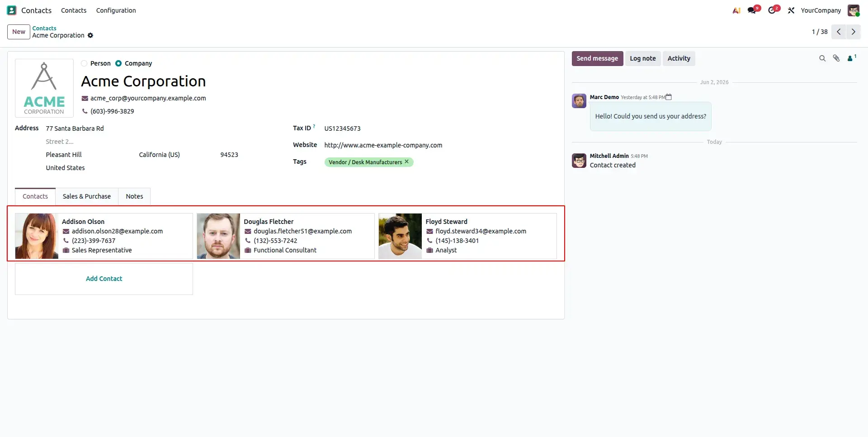Click the Acme Corporation logo image
868x437 pixels.
[44, 88]
